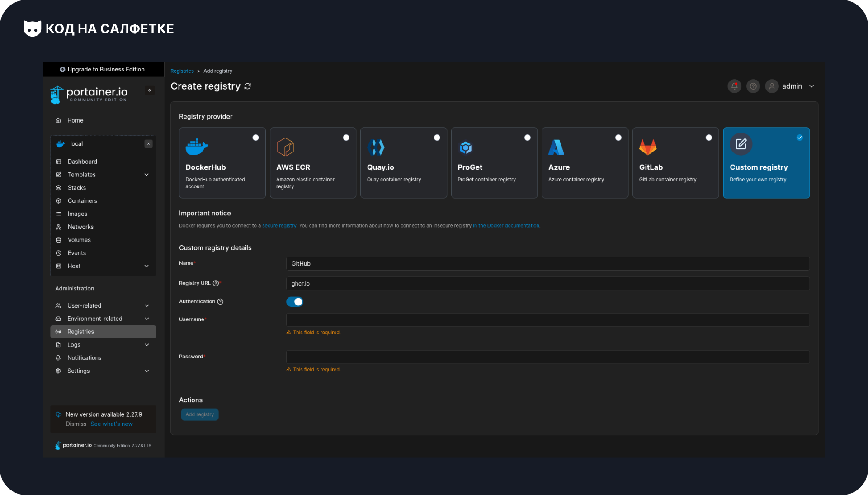Expand the Host submenu chevron
The height and width of the screenshot is (495, 868).
(146, 266)
